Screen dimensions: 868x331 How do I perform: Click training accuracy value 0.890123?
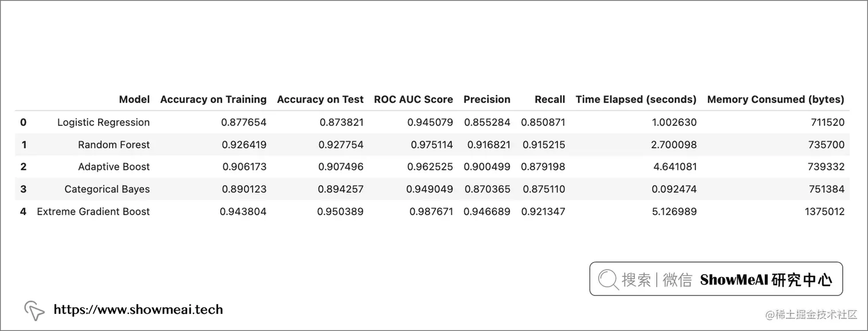[x=244, y=189]
